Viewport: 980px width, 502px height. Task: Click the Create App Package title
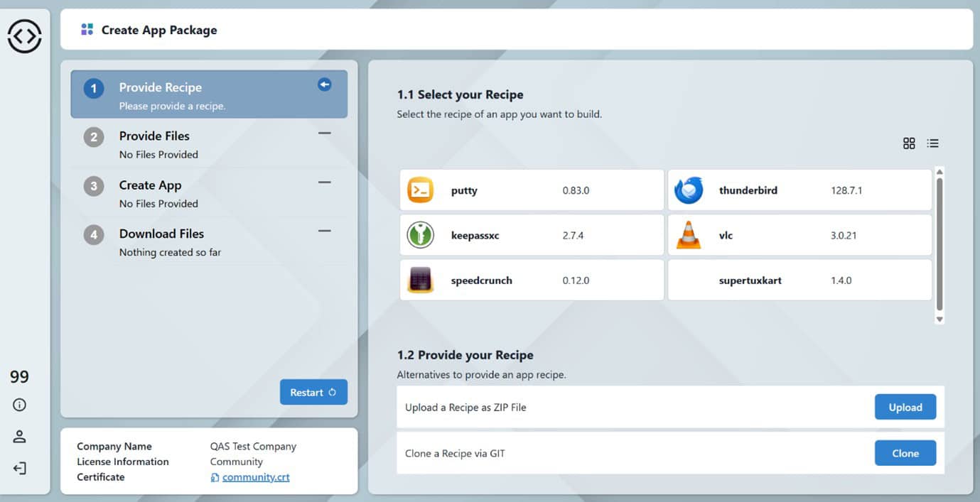159,30
